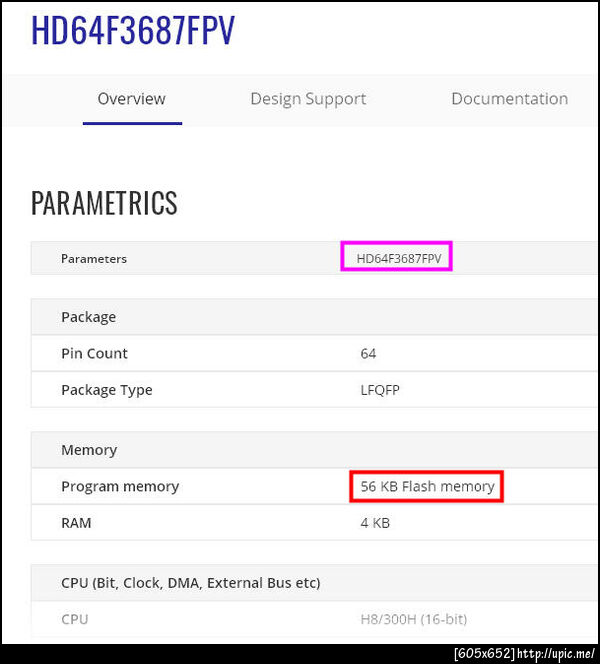
Task: Expand the CPU (Bit, Clock, DMA) section header
Action: tap(190, 583)
